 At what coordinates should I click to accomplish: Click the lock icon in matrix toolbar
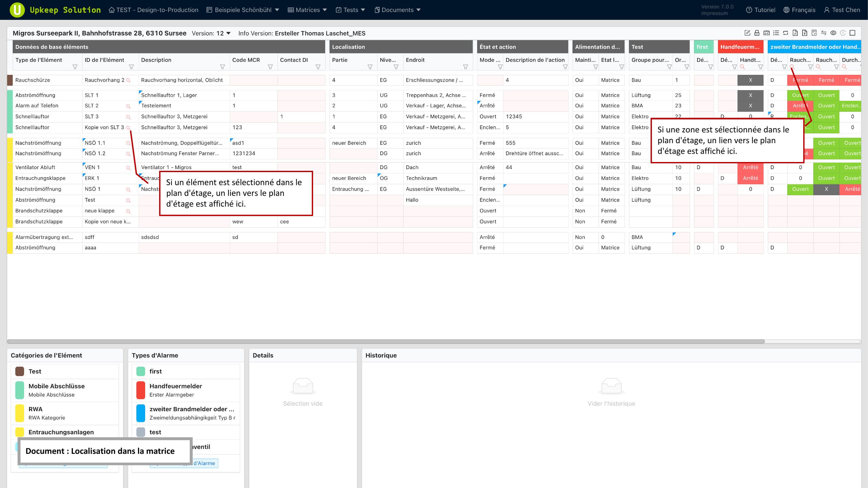pyautogui.click(x=757, y=33)
